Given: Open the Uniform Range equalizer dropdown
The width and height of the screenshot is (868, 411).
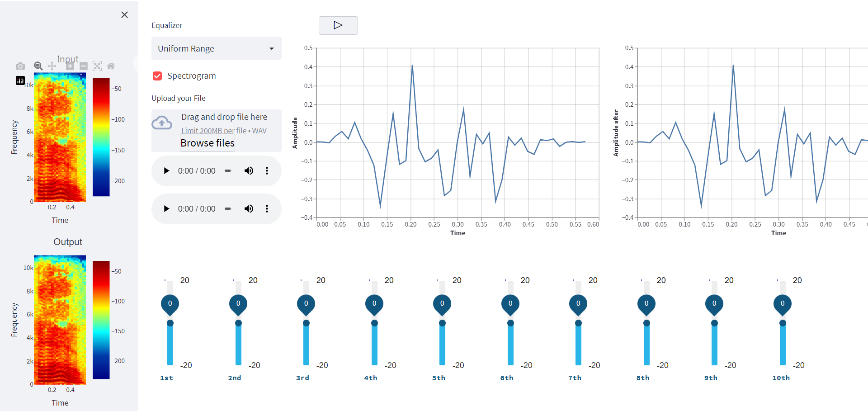Looking at the screenshot, I should pos(216,48).
